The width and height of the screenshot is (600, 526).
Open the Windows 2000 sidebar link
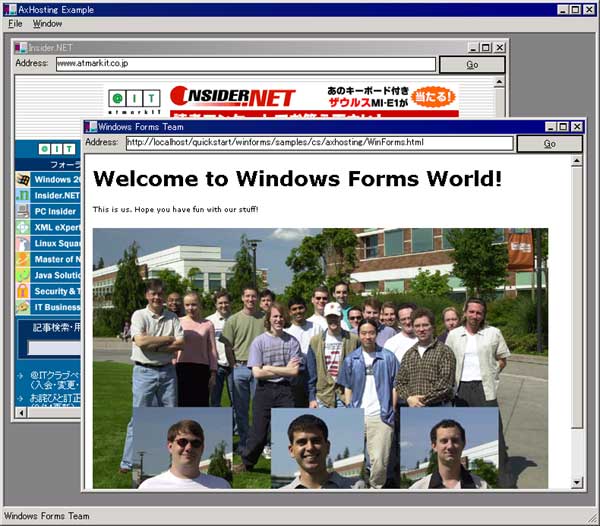(x=57, y=179)
